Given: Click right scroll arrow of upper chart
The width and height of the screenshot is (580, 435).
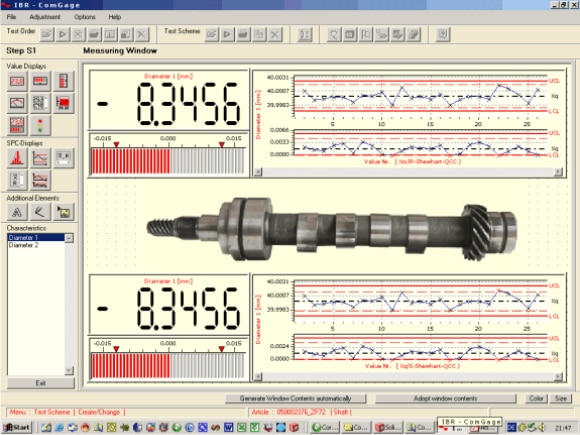Looking at the screenshot, I should (558, 172).
